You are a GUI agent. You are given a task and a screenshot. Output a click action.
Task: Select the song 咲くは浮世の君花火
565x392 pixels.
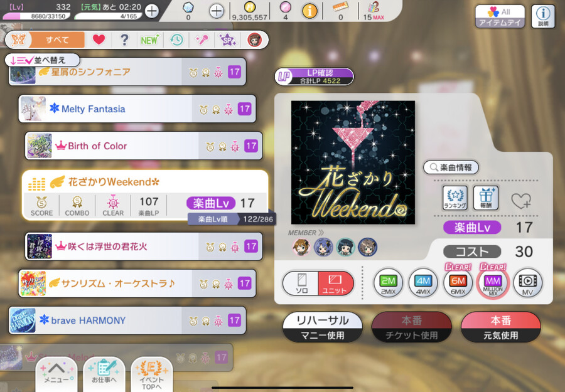[144, 246]
